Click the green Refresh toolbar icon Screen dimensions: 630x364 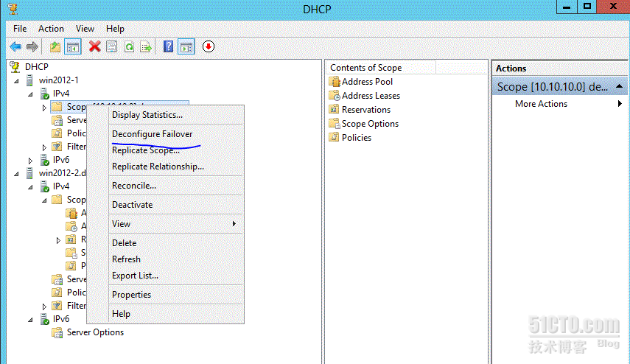click(129, 46)
